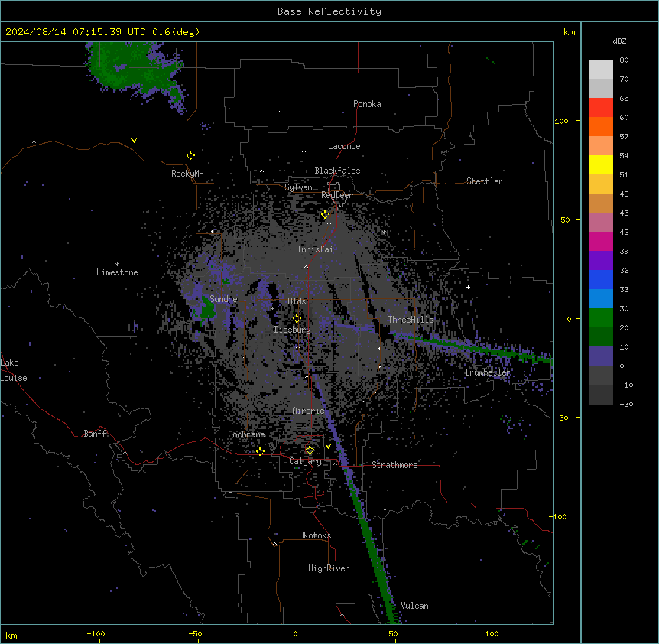This screenshot has width=659, height=644.
Task: Click the dark orange 57-60 dBZ swatch
Action: (601, 126)
